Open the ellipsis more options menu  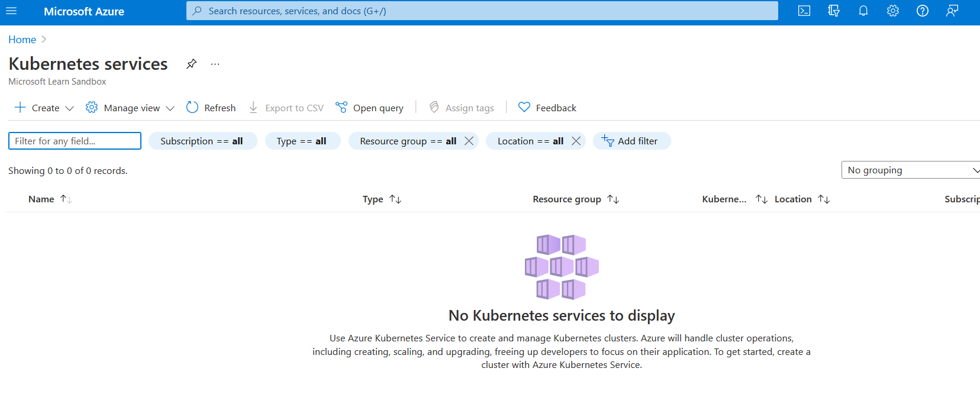215,64
